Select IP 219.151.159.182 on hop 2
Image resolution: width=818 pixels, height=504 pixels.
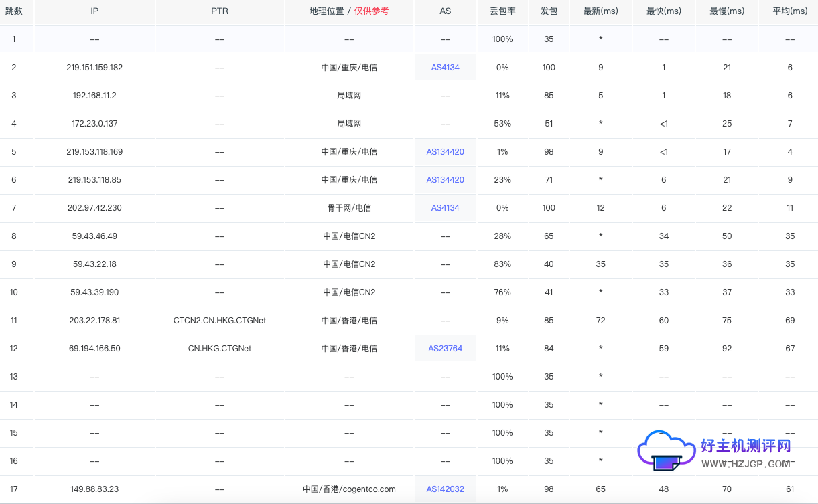click(94, 67)
